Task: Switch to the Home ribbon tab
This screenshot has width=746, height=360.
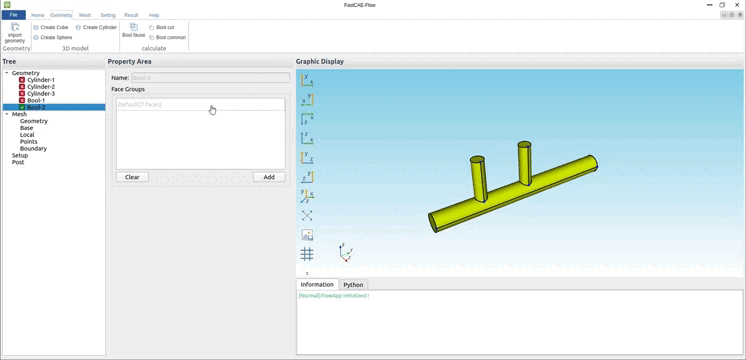Action: click(x=38, y=15)
